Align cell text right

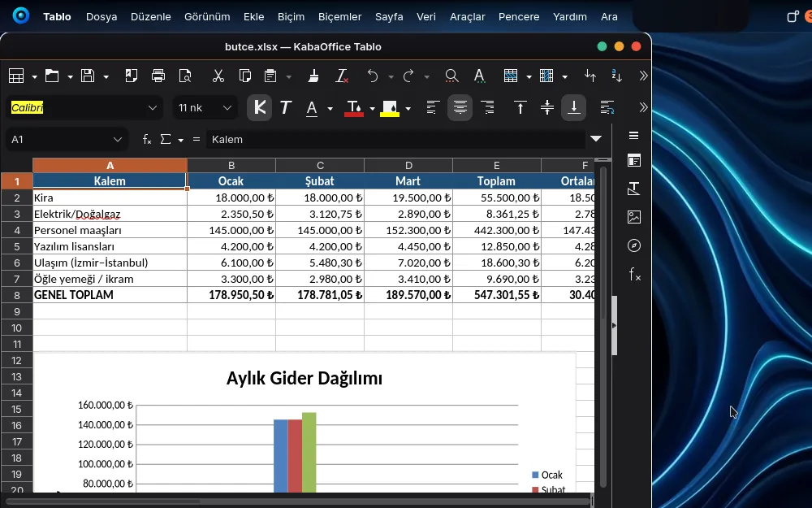(x=487, y=108)
